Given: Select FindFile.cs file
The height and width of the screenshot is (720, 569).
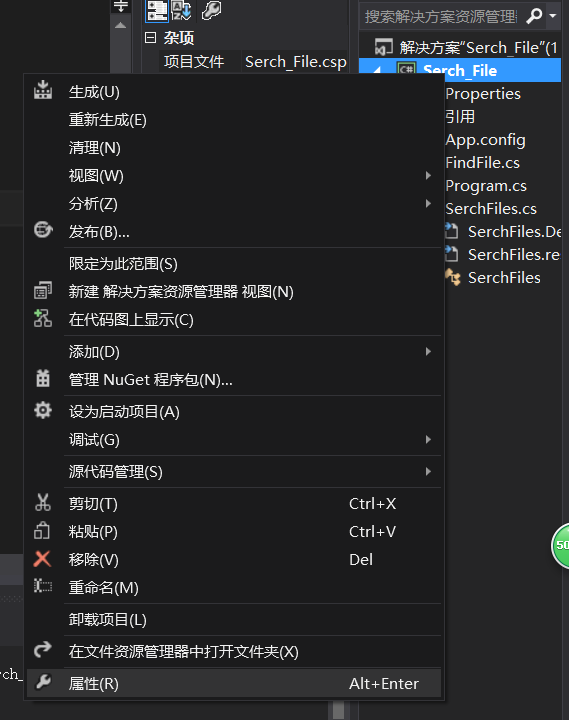Looking at the screenshot, I should click(x=482, y=163).
